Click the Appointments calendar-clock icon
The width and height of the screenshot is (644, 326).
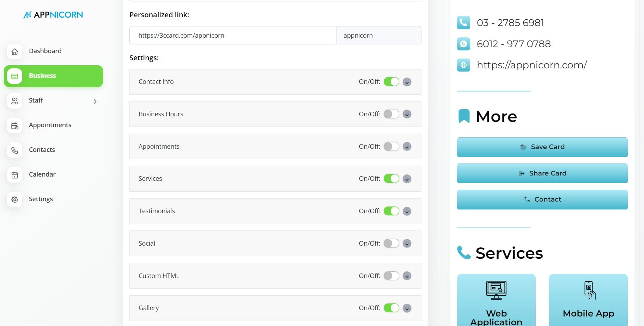[x=14, y=125]
